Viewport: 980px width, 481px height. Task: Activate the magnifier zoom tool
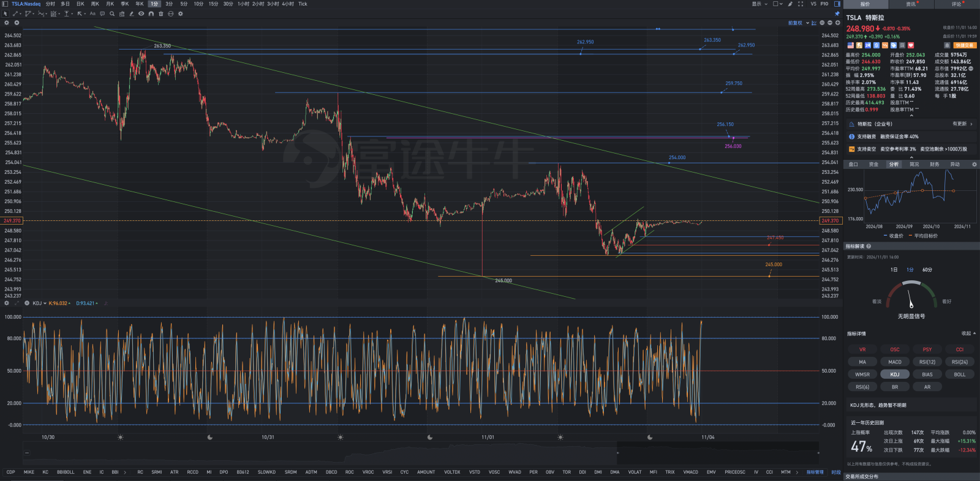(x=112, y=13)
